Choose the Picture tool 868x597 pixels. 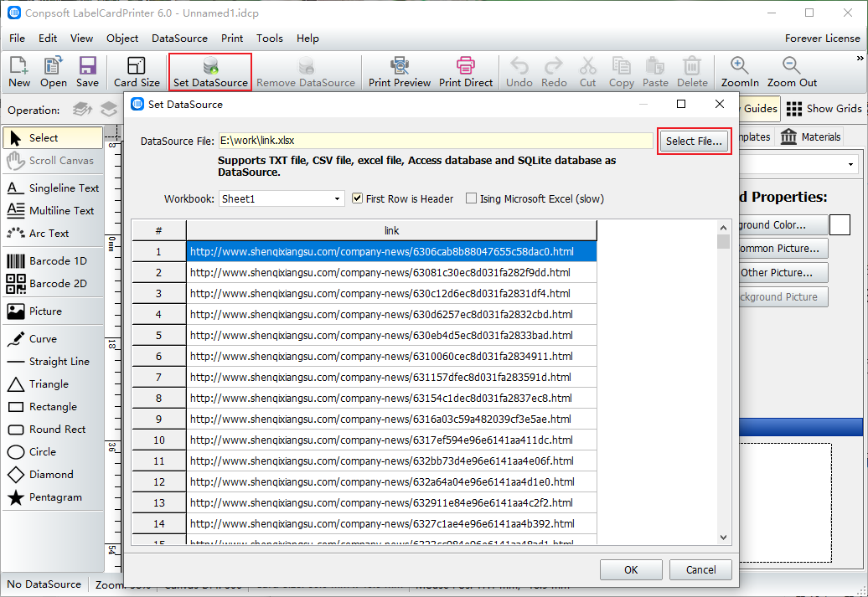(53, 311)
